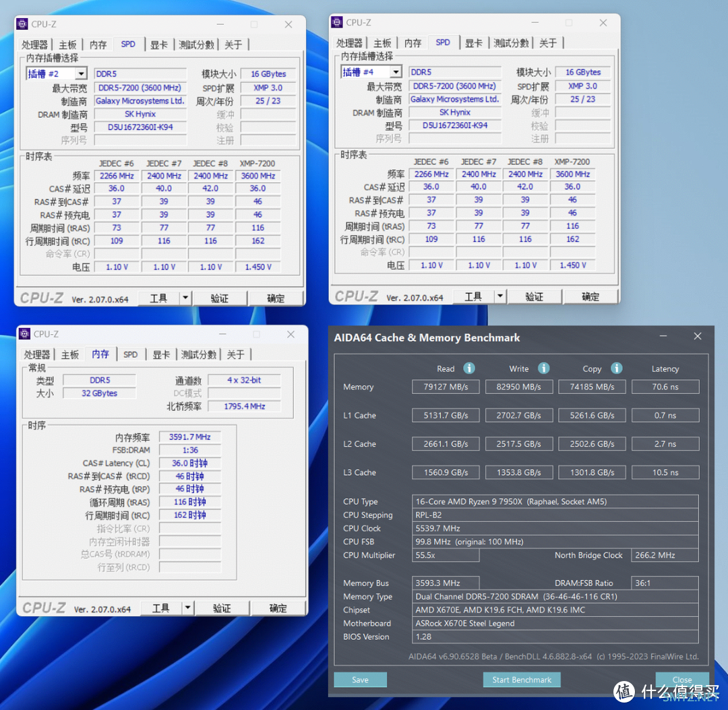The image size is (728, 710).
Task: Click 确定 button in slot #4 window
Action: coord(590,296)
